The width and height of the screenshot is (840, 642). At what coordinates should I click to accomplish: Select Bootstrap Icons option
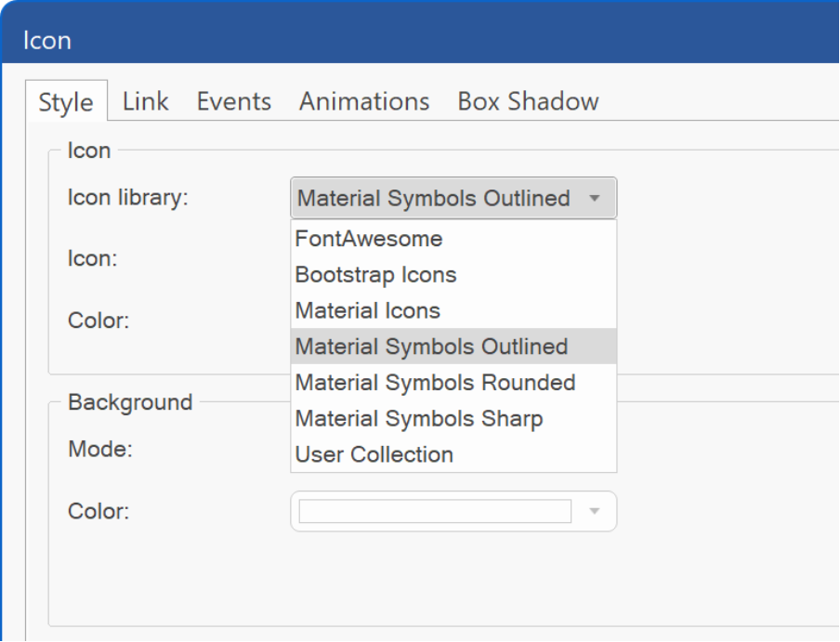(x=453, y=275)
